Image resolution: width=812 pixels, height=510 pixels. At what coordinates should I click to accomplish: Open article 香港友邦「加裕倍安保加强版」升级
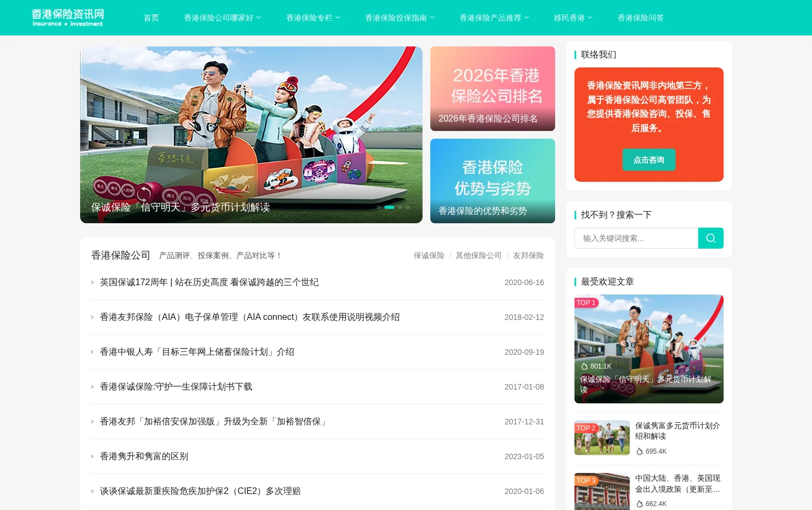pos(215,422)
